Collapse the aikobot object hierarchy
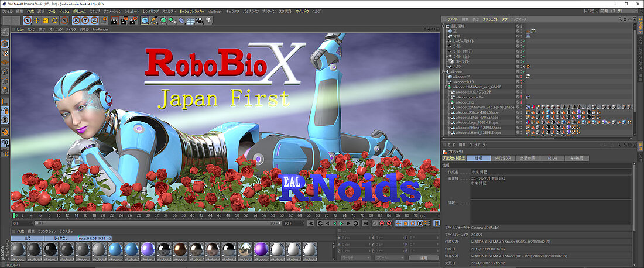The height and width of the screenshot is (268, 644). tap(444, 71)
